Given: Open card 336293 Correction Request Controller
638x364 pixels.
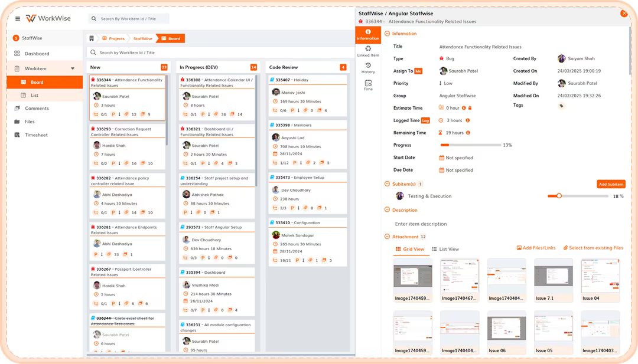Looking at the screenshot, I should click(x=128, y=147).
